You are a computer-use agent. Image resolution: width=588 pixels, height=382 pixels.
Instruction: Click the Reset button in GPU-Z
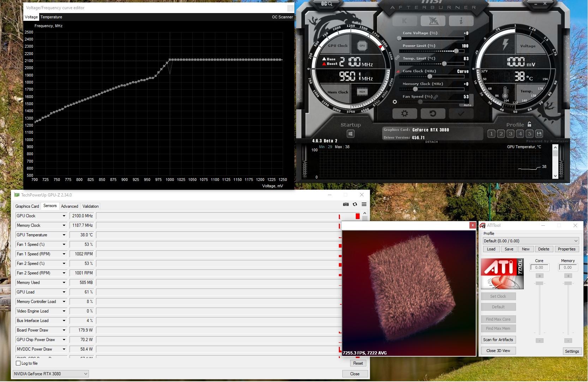point(358,363)
